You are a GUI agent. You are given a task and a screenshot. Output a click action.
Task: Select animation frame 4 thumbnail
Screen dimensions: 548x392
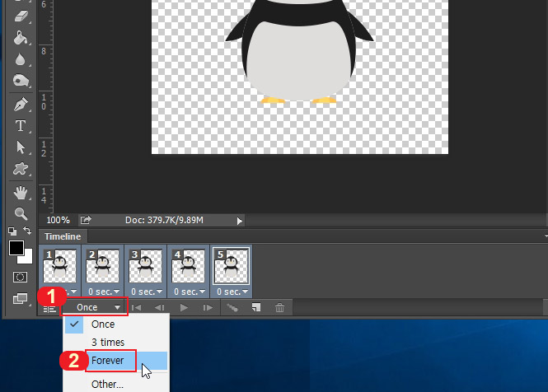pos(189,266)
